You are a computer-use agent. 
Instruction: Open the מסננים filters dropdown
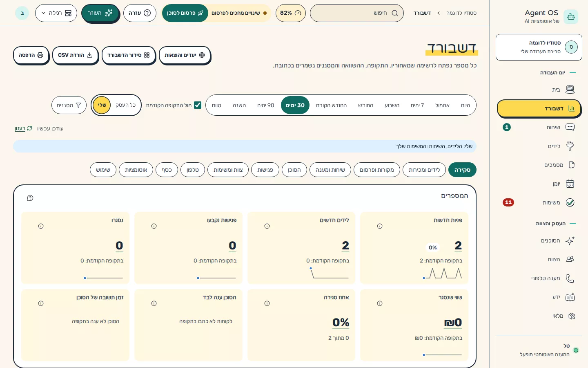coord(69,105)
